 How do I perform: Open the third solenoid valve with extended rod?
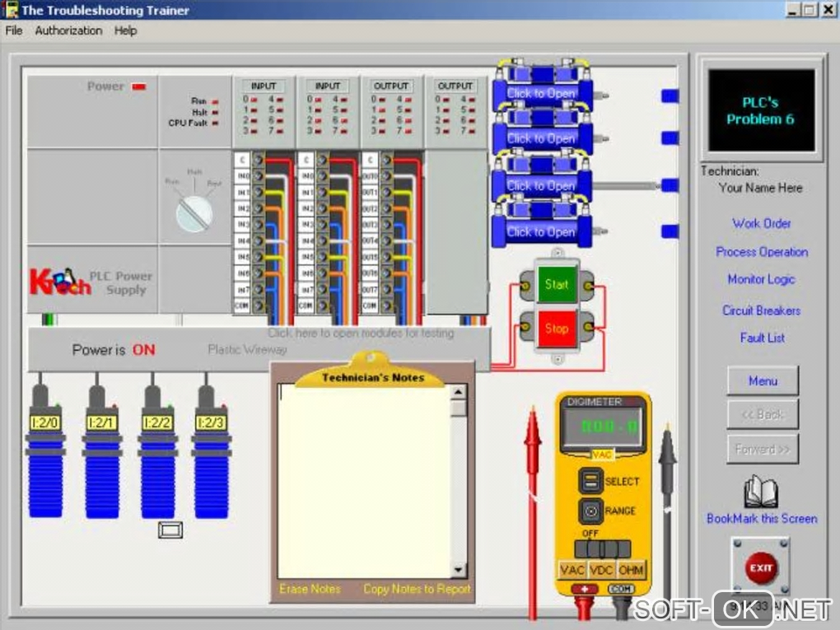click(x=542, y=185)
